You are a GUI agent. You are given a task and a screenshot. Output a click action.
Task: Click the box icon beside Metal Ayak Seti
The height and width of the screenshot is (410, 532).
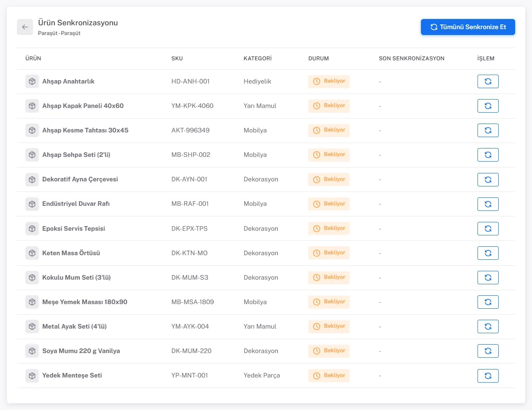pos(32,326)
